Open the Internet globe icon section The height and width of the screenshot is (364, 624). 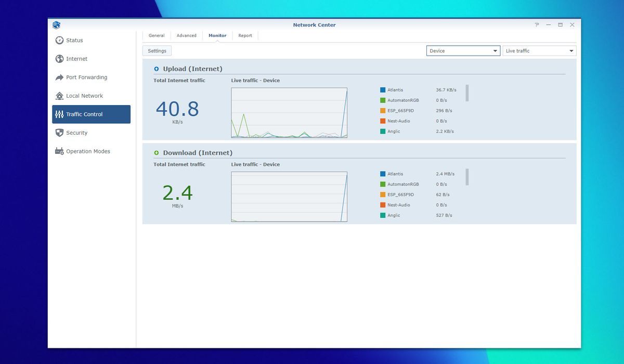point(59,59)
